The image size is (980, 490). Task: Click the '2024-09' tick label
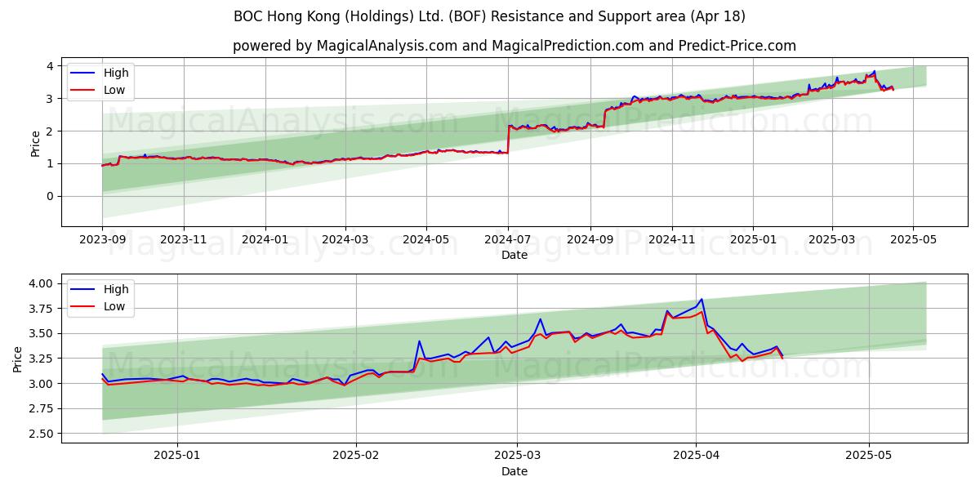click(591, 240)
